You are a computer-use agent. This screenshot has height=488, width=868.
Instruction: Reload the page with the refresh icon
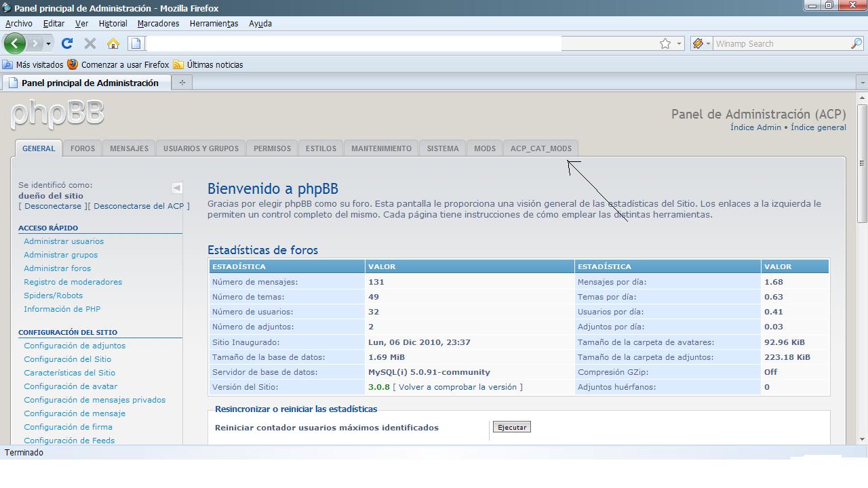66,43
